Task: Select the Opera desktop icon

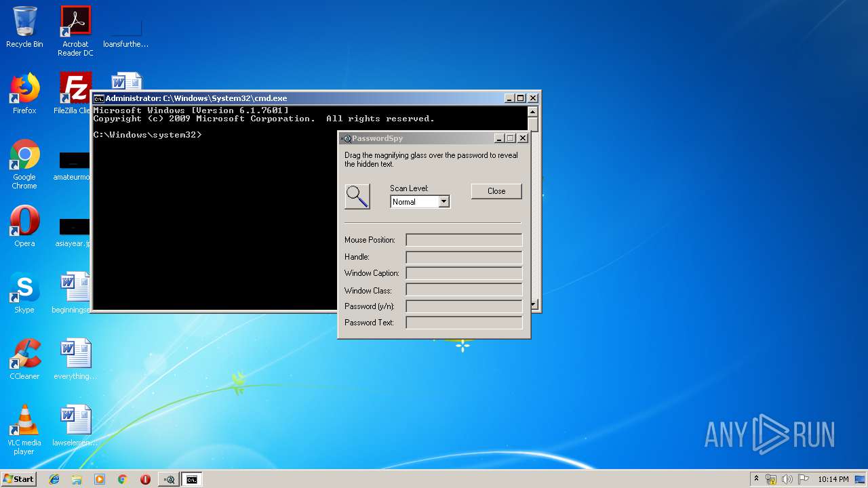Action: point(24,226)
